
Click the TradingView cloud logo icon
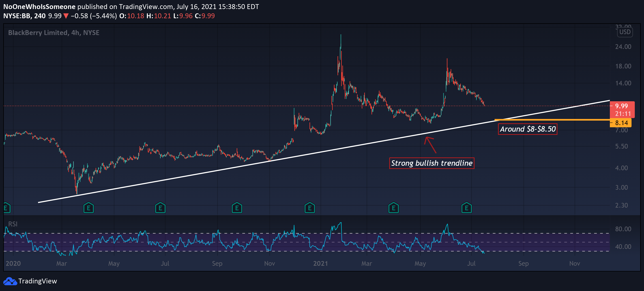point(10,281)
